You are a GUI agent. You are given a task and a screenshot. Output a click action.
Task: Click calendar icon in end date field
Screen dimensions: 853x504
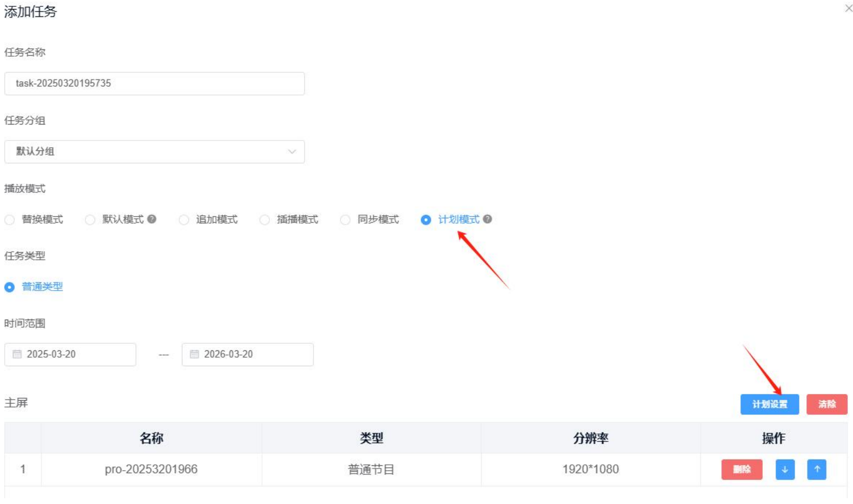(194, 354)
